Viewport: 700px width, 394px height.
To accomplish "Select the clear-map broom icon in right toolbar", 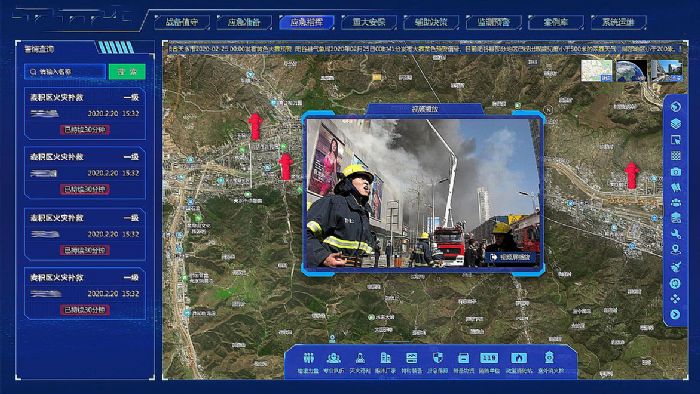I will [675, 267].
